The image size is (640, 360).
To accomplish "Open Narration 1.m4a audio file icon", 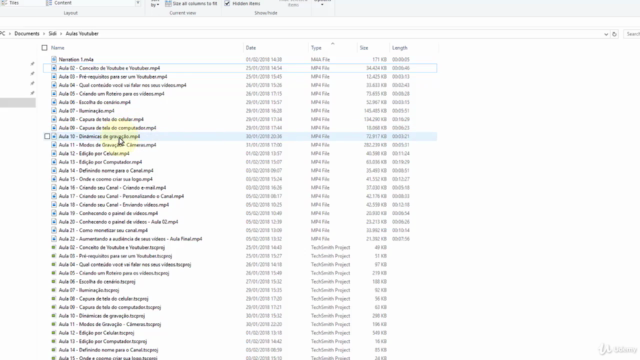I will point(54,60).
